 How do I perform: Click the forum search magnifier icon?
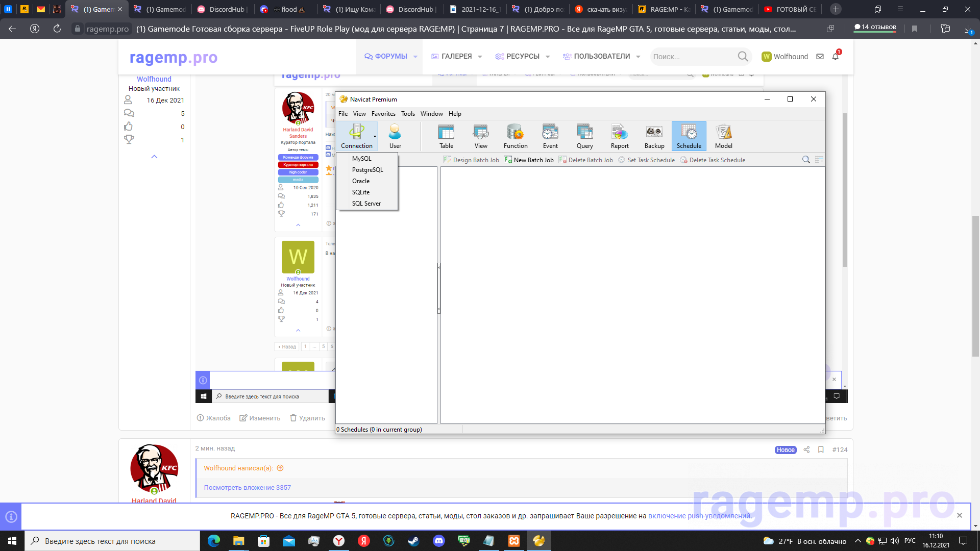(x=743, y=56)
